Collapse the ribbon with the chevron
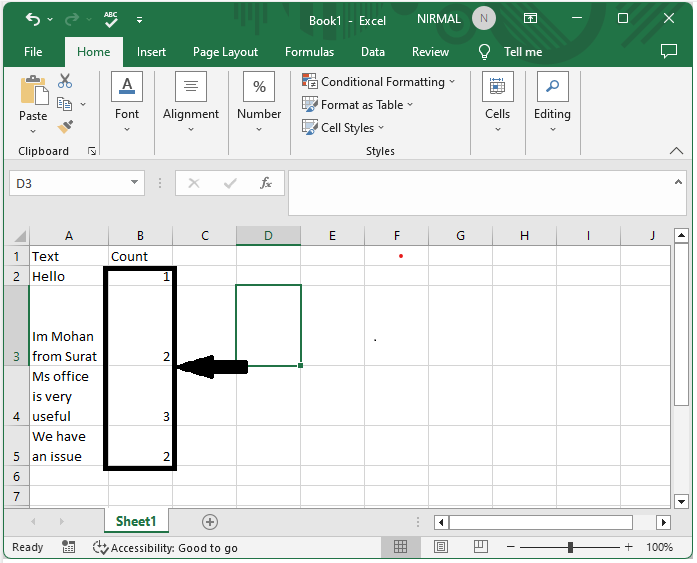Viewport: 697px width, 563px height. point(676,151)
